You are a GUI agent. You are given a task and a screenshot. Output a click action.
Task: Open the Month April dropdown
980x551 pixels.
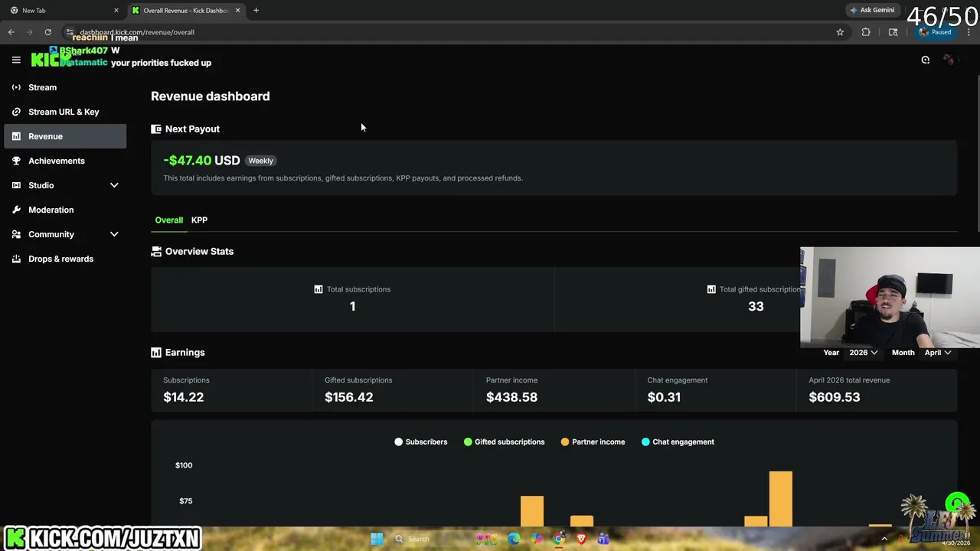point(938,353)
